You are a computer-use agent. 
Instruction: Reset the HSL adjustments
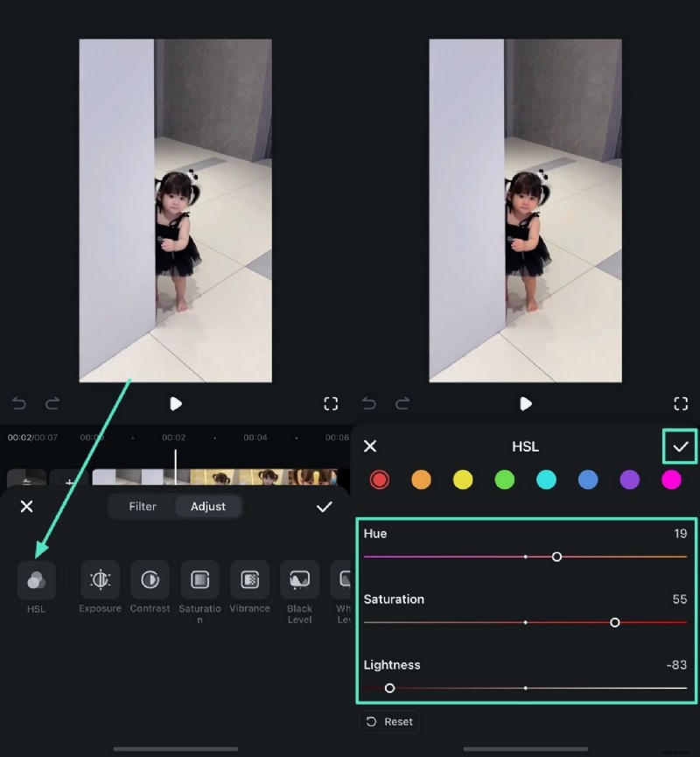click(389, 721)
